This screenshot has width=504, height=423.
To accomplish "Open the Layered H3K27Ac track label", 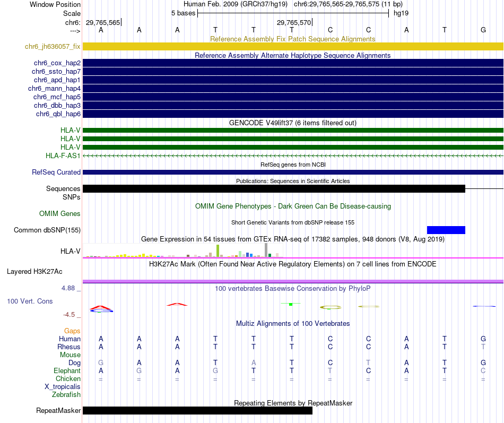I will 34,272.
